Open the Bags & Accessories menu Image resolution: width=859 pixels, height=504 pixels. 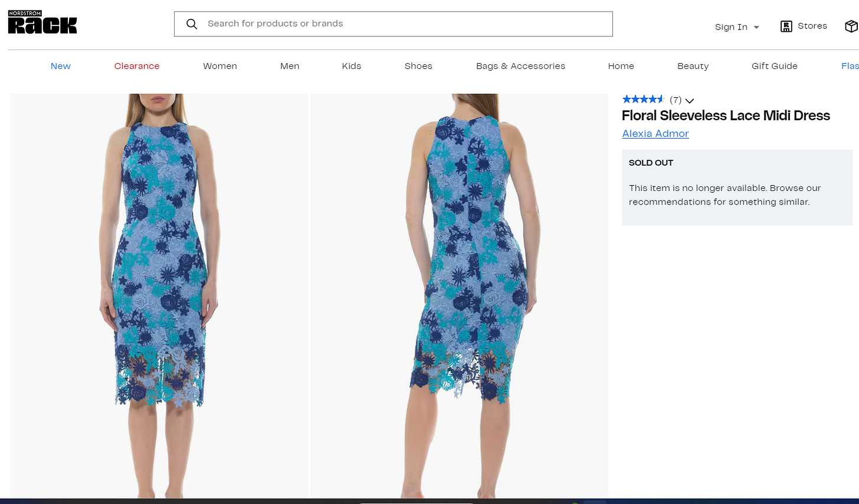[x=520, y=66]
